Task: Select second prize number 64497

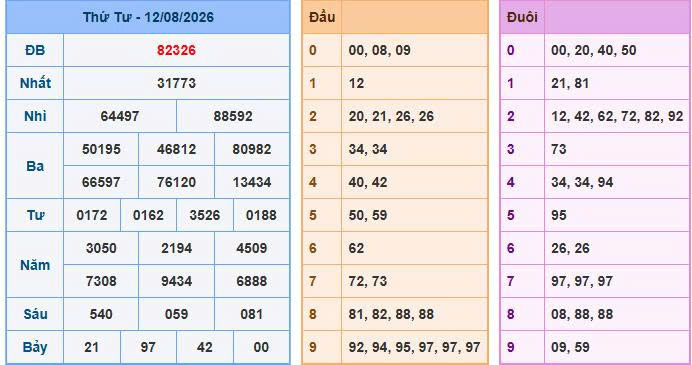Action: [120, 116]
